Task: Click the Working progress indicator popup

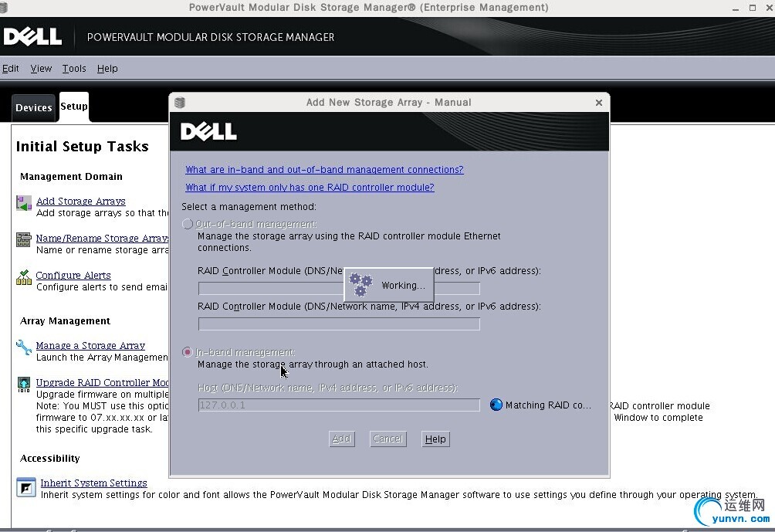Action: pyautogui.click(x=389, y=285)
